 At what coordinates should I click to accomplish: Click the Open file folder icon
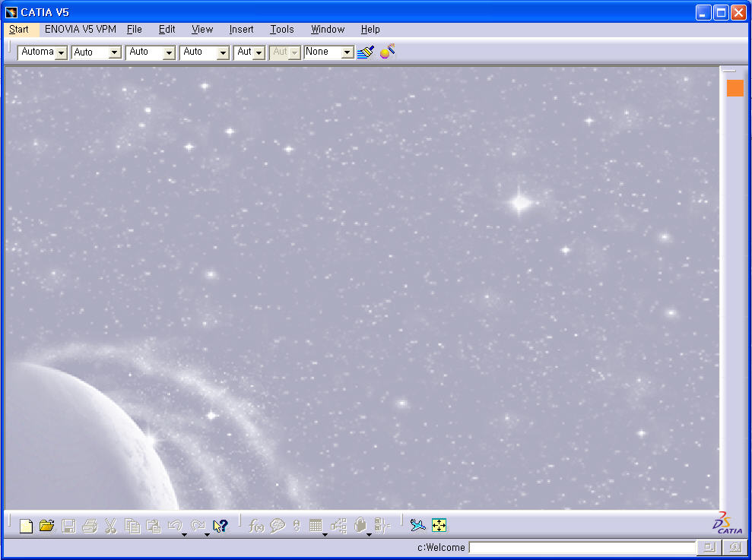[46, 526]
